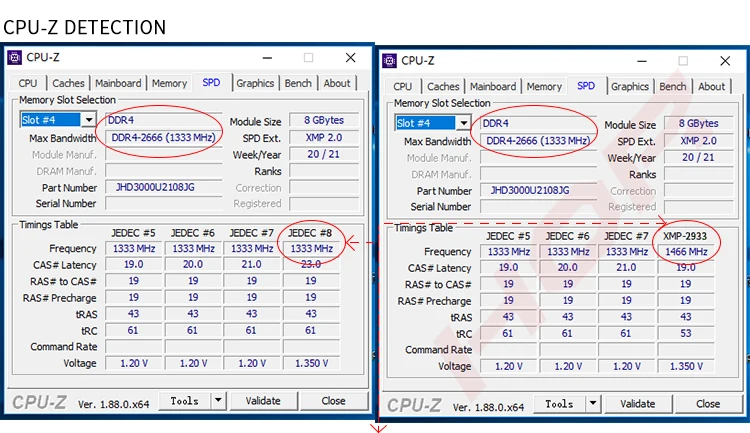Click Part Number field JHD3000U2108JG in right window
Screen dimensions: 750x433
pyautogui.click(x=539, y=191)
